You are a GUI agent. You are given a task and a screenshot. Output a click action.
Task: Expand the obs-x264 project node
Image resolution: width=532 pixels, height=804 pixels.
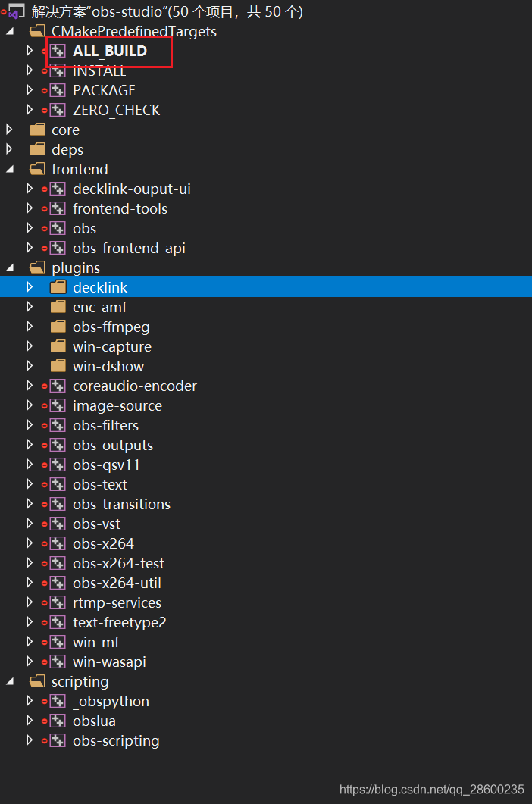30,543
